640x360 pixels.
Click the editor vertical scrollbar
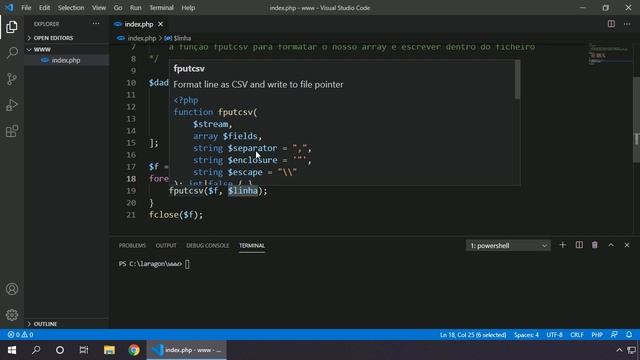click(x=636, y=120)
